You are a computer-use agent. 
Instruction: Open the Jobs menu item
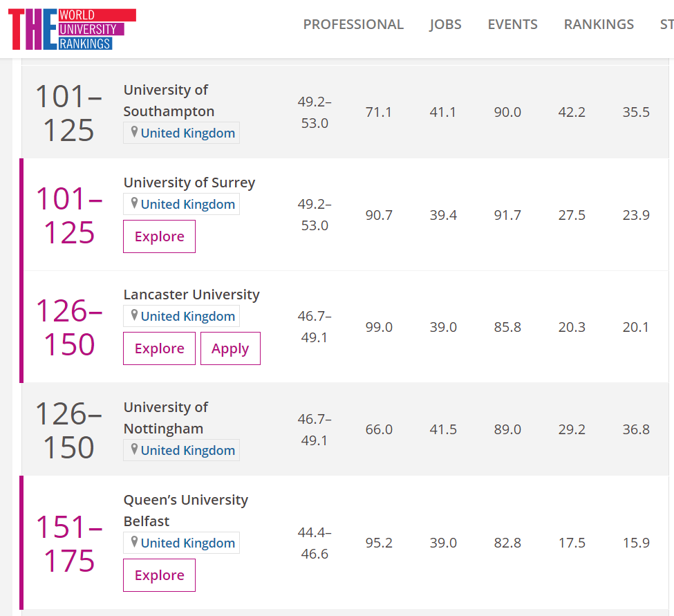445,24
